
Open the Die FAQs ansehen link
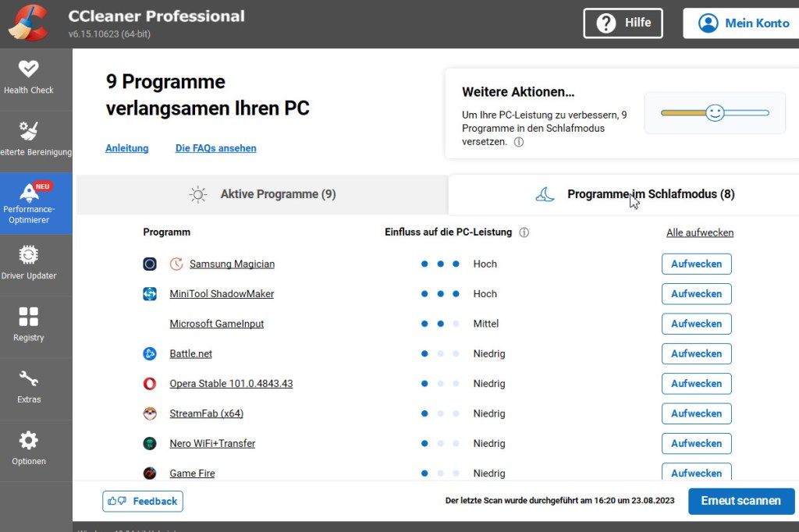pos(215,148)
